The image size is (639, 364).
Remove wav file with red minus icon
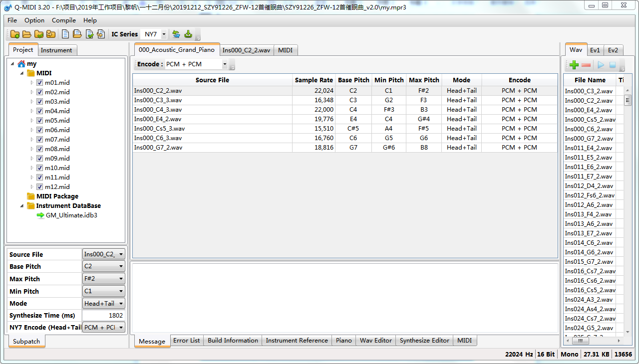point(587,65)
